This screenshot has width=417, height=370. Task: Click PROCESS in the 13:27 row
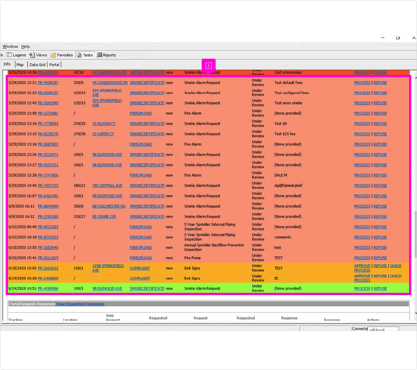(362, 165)
